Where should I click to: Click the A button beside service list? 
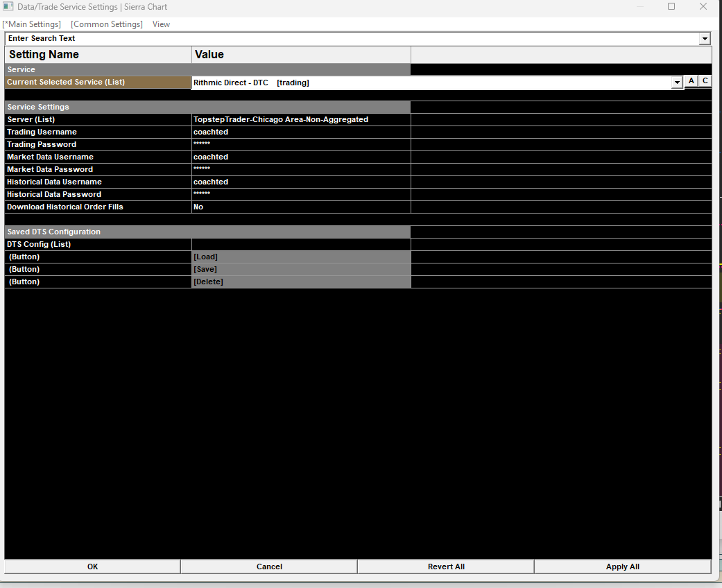[691, 80]
